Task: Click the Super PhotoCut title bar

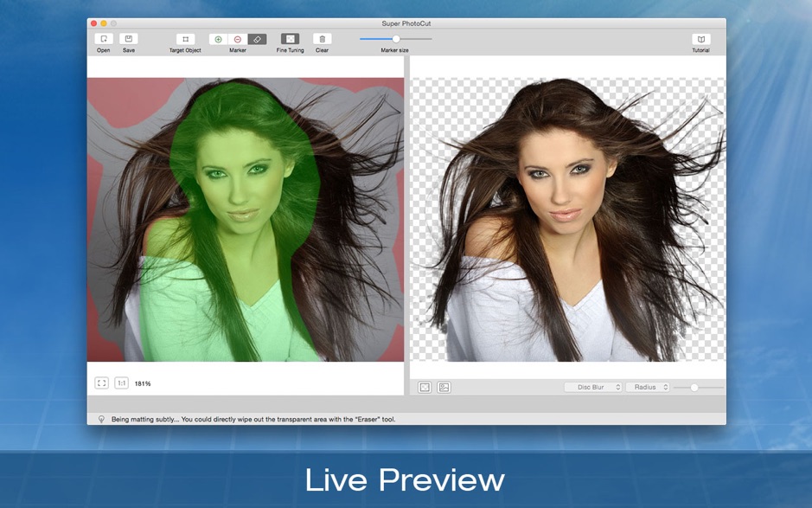Action: pyautogui.click(x=406, y=23)
